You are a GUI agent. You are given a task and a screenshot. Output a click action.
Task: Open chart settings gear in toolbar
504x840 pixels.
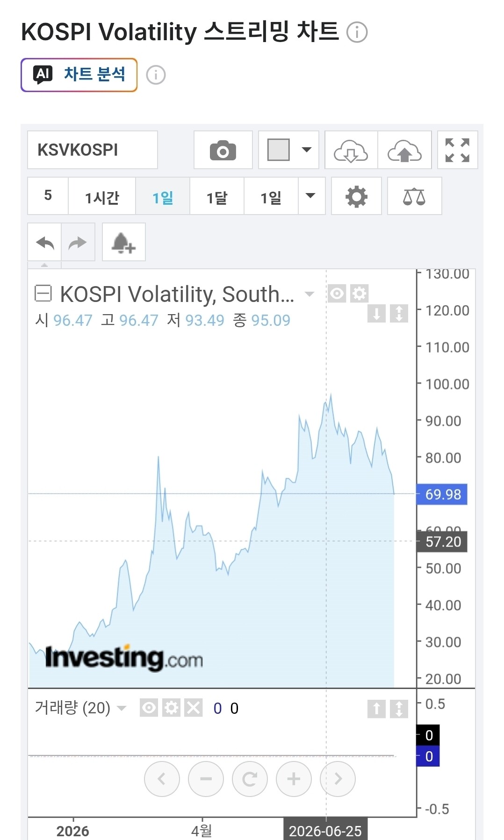coord(356,196)
